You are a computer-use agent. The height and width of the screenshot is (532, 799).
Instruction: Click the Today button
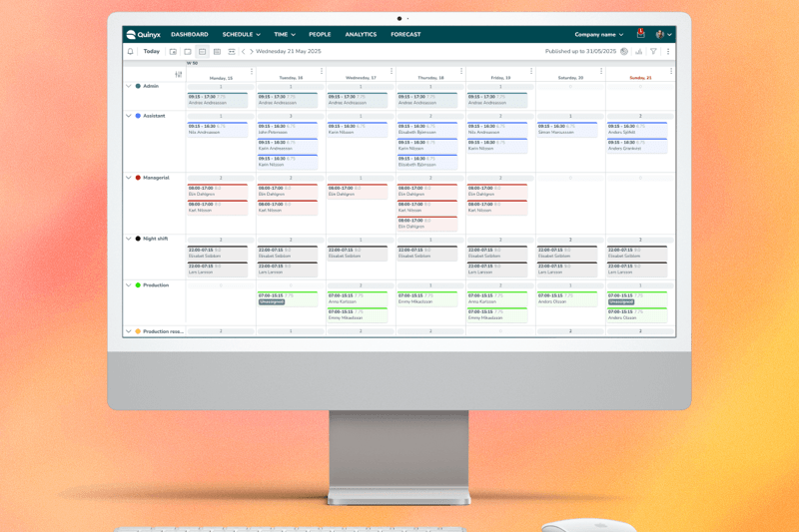click(151, 51)
